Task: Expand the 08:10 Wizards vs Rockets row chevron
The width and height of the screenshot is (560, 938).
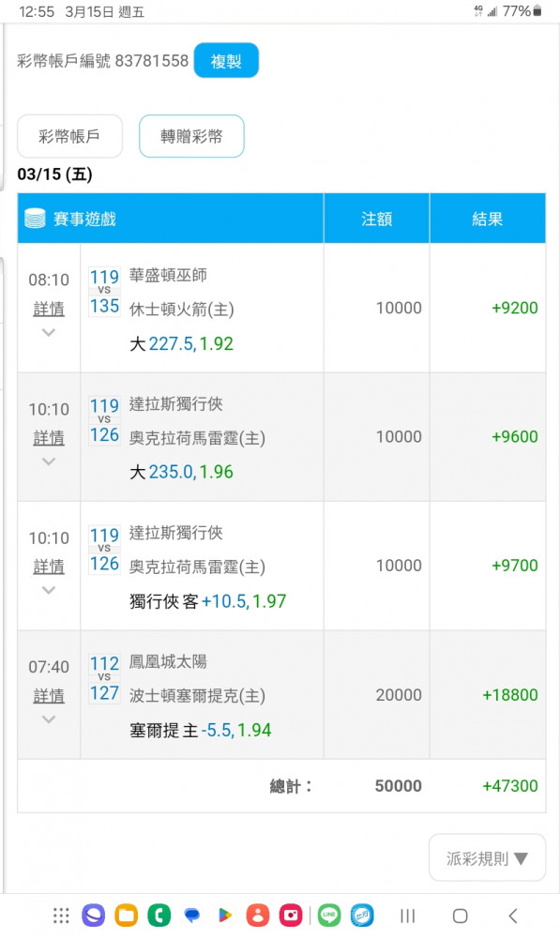Action: (49, 333)
